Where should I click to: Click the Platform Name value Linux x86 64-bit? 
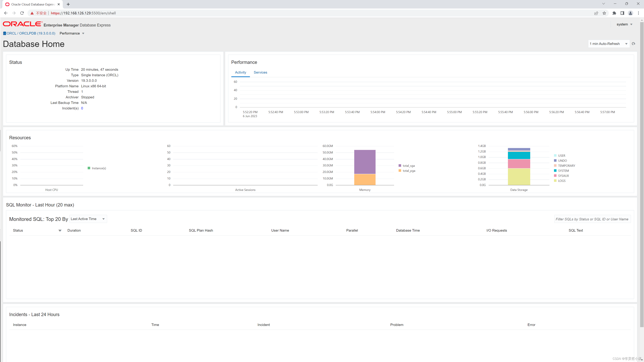pyautogui.click(x=94, y=86)
